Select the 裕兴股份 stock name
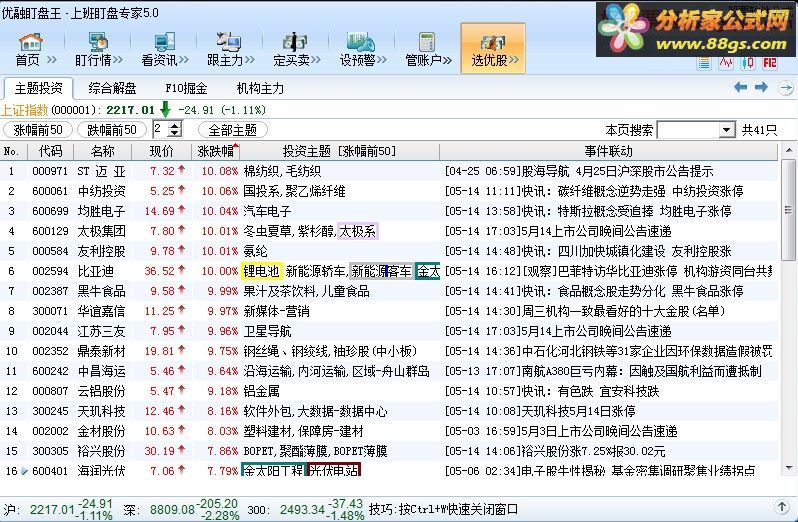Image resolution: width=798 pixels, height=522 pixels. [102, 451]
